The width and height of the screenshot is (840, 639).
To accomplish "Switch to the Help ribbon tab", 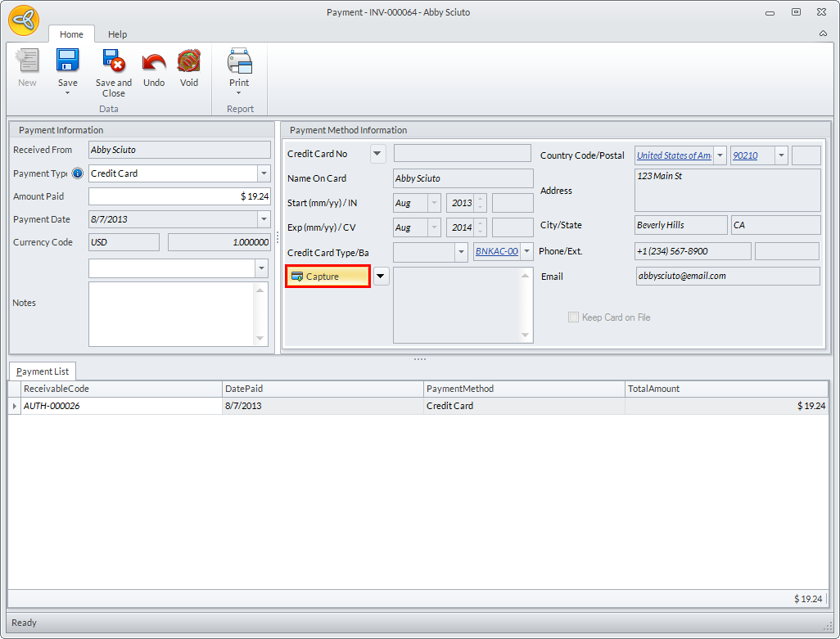I will point(118,34).
